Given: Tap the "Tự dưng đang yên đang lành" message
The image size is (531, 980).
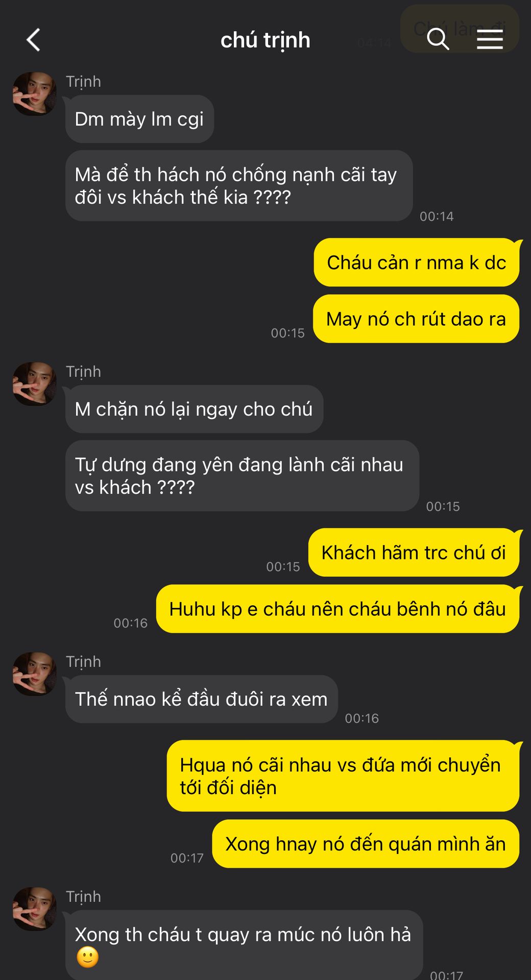Looking at the screenshot, I should pyautogui.click(x=242, y=476).
